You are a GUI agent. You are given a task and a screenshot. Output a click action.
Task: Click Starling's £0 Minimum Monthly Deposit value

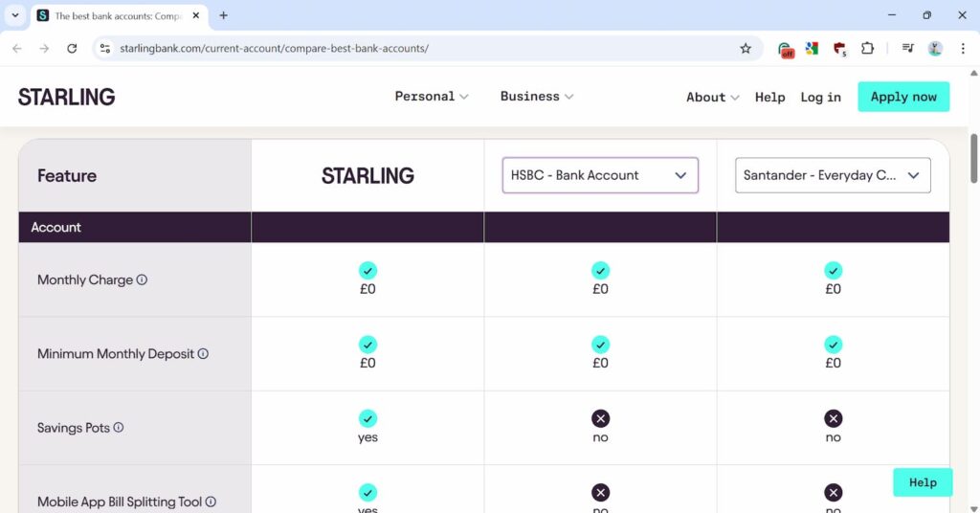tap(367, 363)
